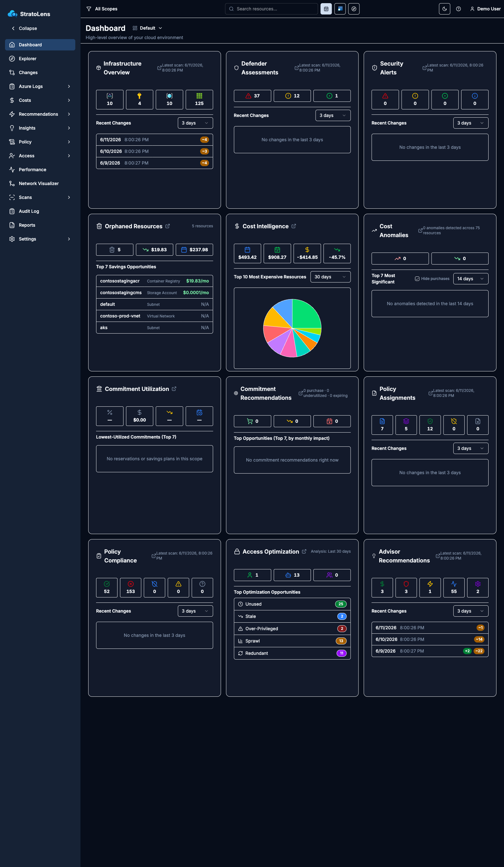Expand Insights sidebar section
504x867 pixels.
[40, 128]
